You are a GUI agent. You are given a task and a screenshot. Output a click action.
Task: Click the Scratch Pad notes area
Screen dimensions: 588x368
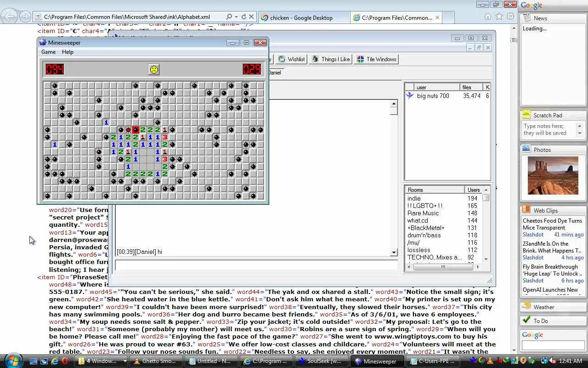click(x=549, y=130)
